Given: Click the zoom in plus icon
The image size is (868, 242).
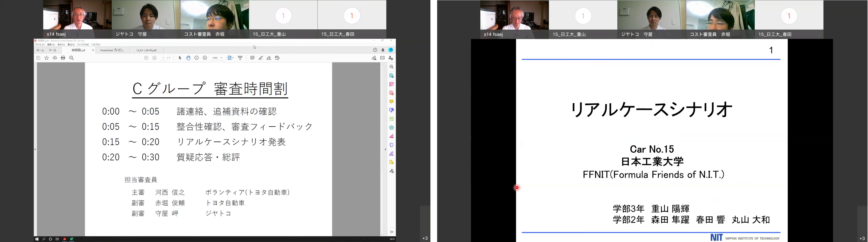Looking at the screenshot, I should pyautogui.click(x=205, y=58).
